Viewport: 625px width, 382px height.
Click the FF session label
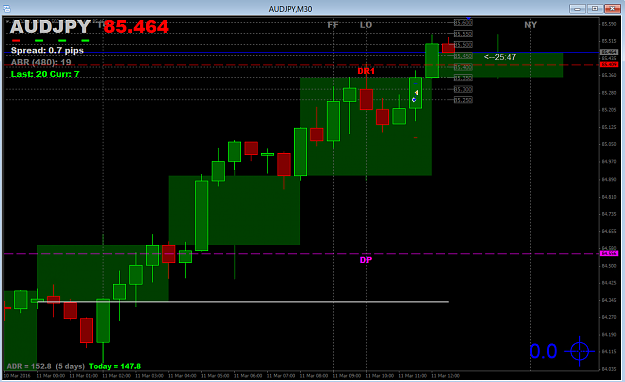[x=332, y=25]
